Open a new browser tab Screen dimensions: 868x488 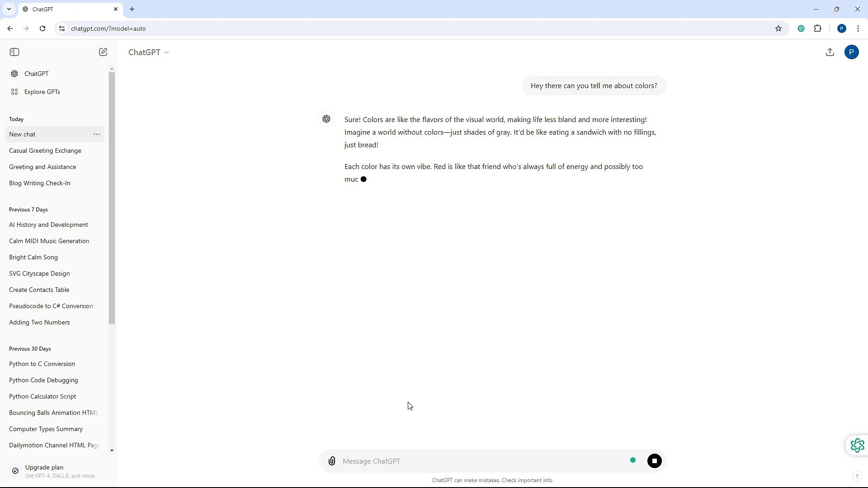[132, 9]
